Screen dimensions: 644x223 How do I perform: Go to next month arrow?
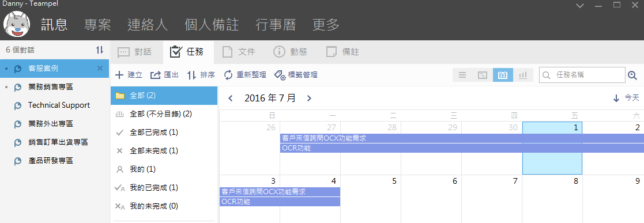(x=309, y=98)
